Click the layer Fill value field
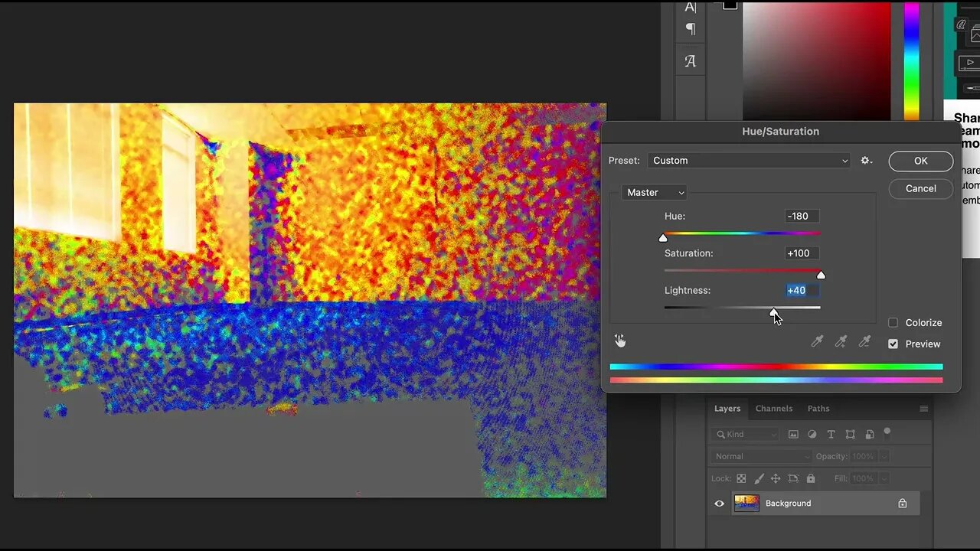This screenshot has width=980, height=551. coord(863,478)
